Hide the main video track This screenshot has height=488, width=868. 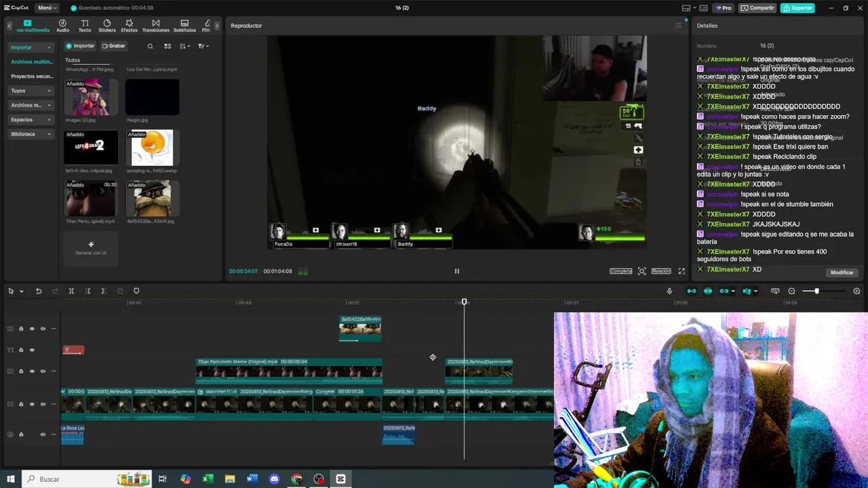point(32,405)
